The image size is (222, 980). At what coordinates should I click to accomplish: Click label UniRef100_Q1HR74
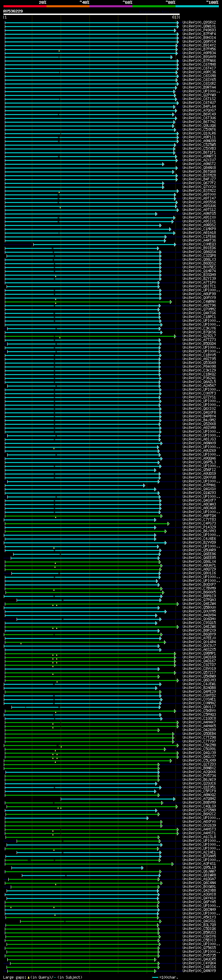click(199, 271)
